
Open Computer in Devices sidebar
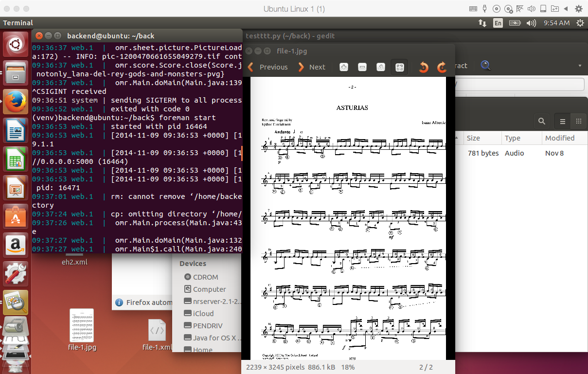pos(209,289)
